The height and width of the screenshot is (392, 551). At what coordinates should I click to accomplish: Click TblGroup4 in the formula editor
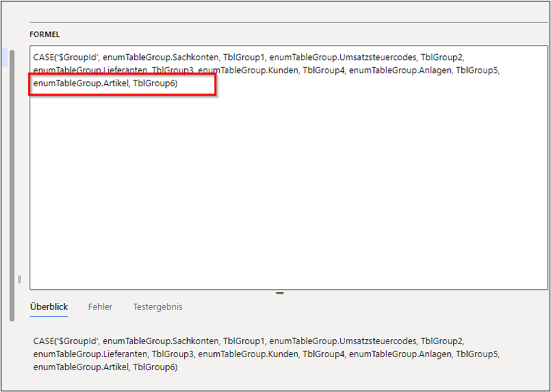[x=323, y=70]
